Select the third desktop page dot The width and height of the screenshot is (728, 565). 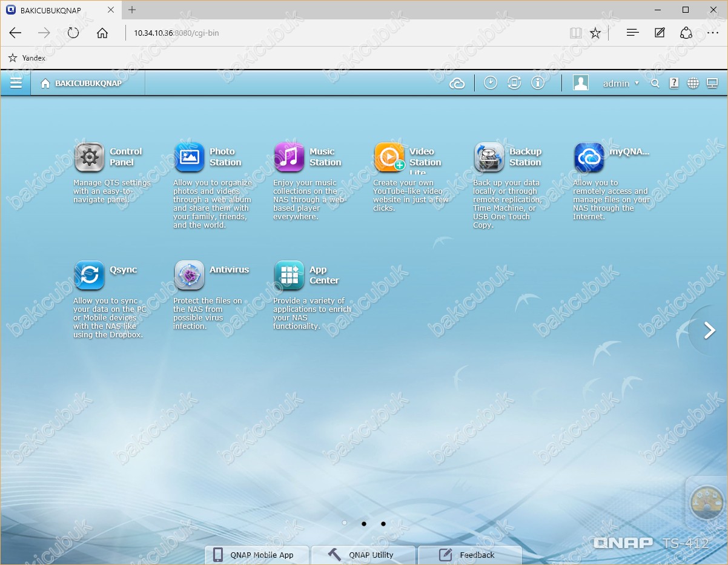[x=383, y=523]
